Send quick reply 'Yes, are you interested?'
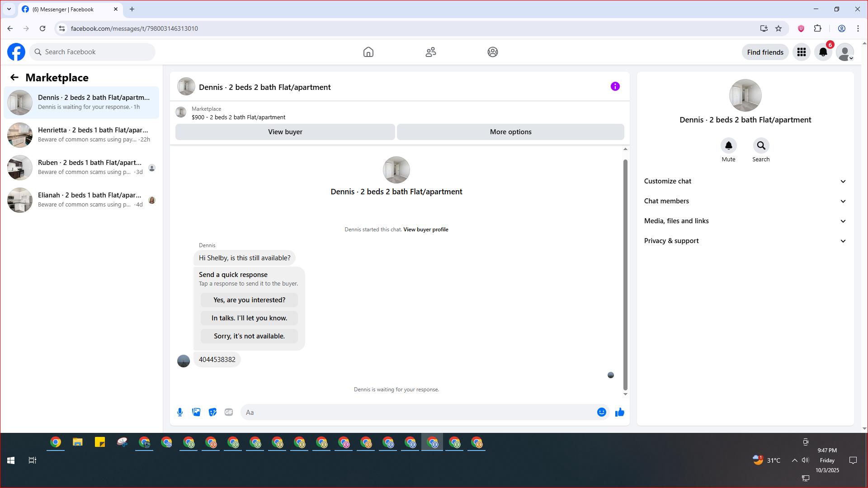Image resolution: width=868 pixels, height=488 pixels. (249, 300)
